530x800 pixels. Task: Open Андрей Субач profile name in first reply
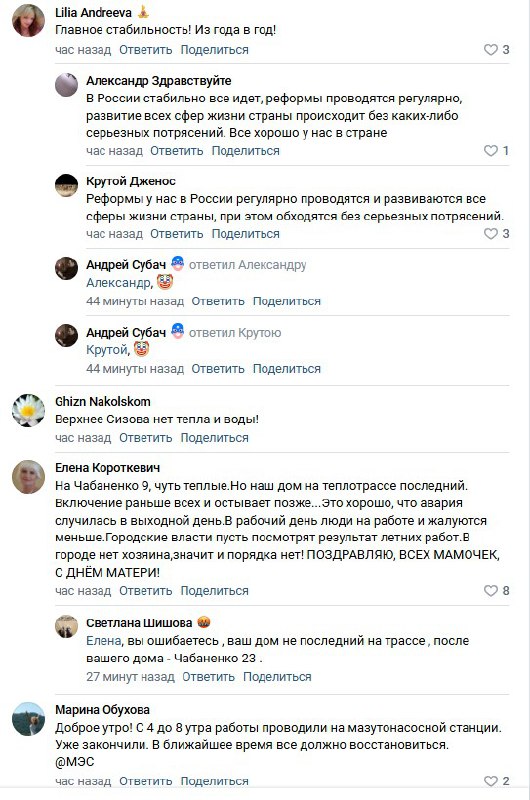tap(126, 264)
